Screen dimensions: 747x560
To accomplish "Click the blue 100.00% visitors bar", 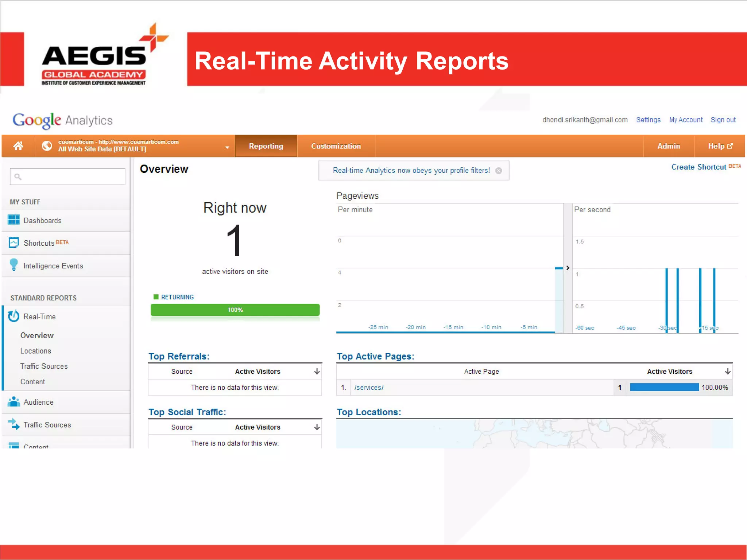I will click(x=665, y=387).
